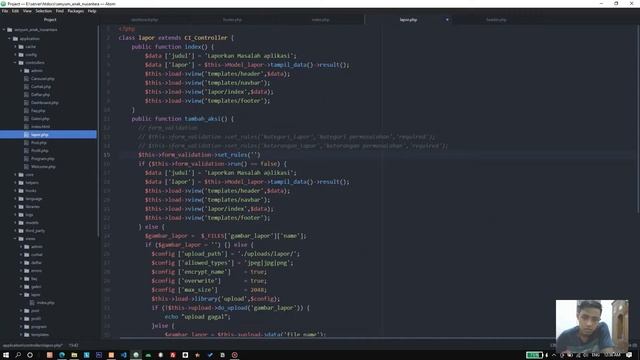This screenshot has width=640, height=360.
Task: Select the highlighted lapor.php tree item
Action: coord(48,134)
